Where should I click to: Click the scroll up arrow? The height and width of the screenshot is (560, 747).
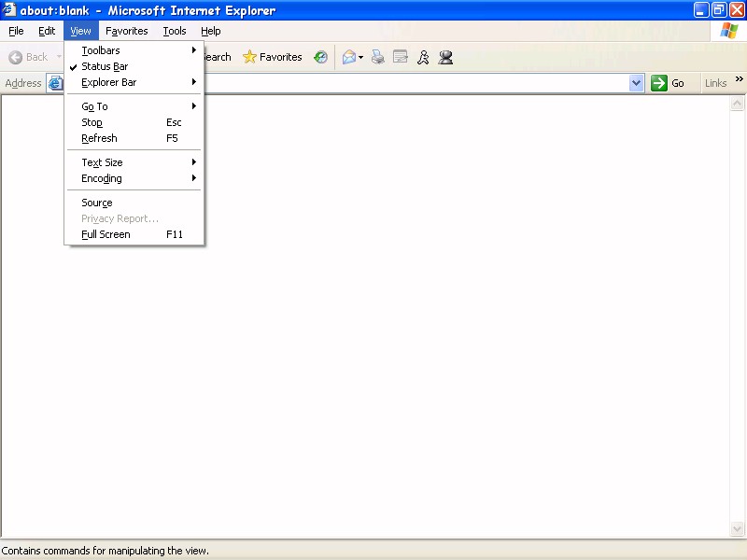tap(737, 104)
